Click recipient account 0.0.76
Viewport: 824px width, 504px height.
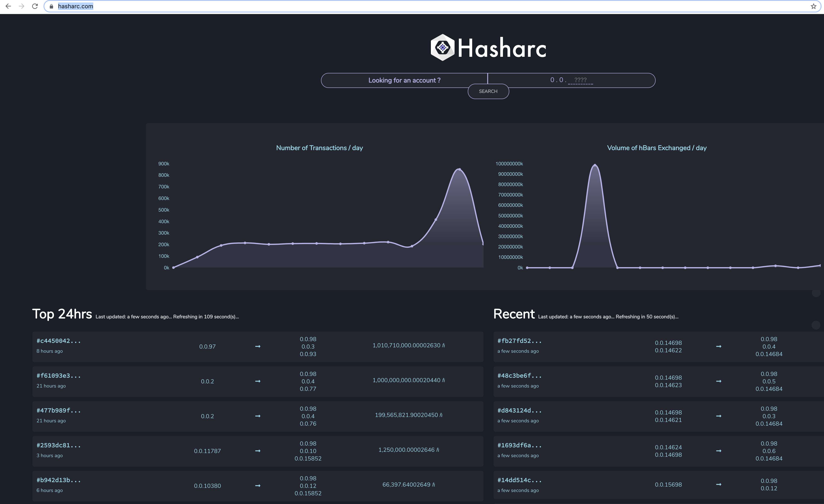tap(308, 423)
